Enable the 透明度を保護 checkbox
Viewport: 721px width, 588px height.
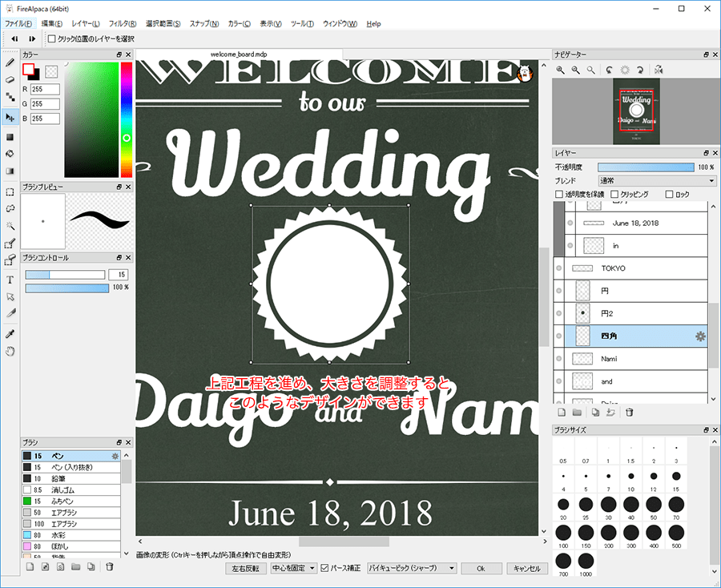click(x=559, y=194)
